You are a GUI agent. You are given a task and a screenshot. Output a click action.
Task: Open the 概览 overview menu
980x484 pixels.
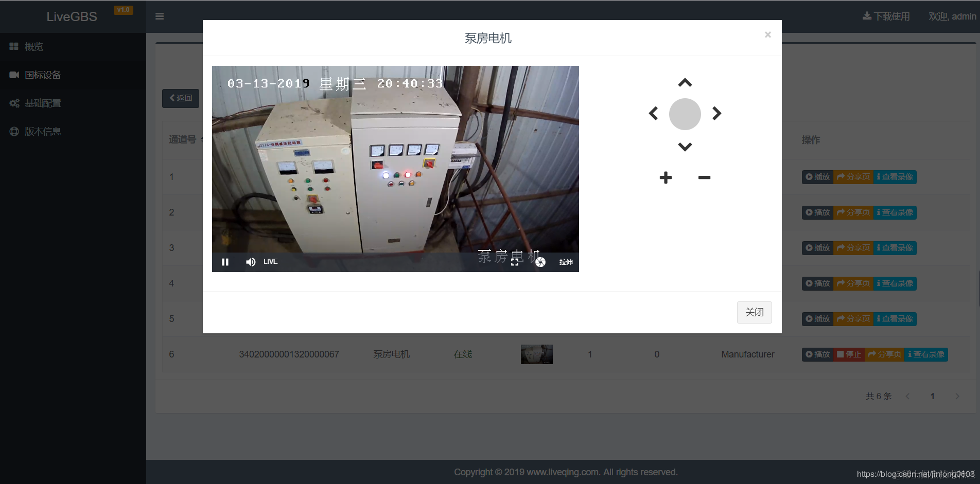click(x=73, y=47)
